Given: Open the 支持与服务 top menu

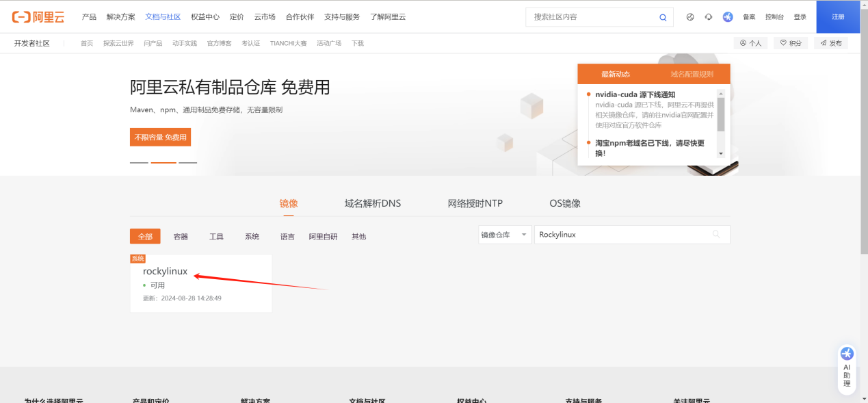Looking at the screenshot, I should [x=342, y=17].
